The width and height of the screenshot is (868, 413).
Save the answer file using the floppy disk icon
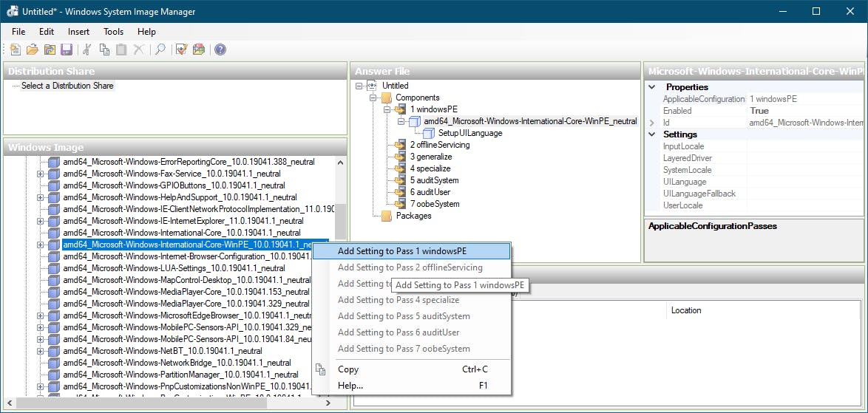(67, 50)
